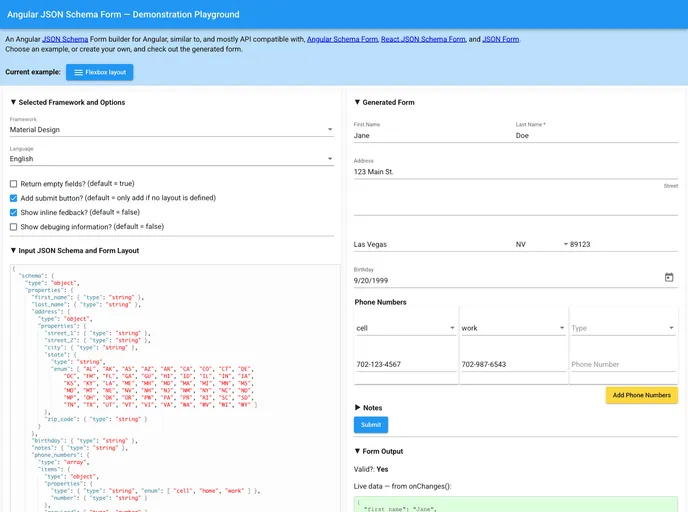
Task: Click the Add Phone Numbers button
Action: tap(641, 395)
